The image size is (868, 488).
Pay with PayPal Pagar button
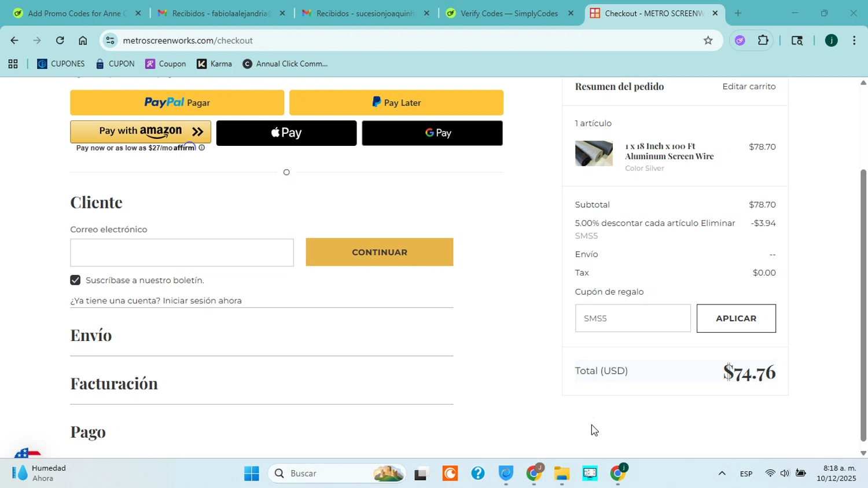(177, 102)
